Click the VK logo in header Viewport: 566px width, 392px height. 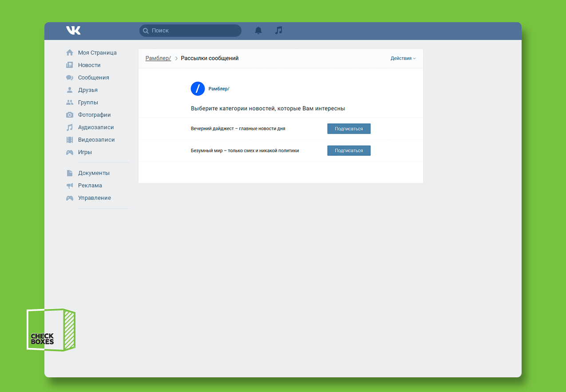point(73,30)
